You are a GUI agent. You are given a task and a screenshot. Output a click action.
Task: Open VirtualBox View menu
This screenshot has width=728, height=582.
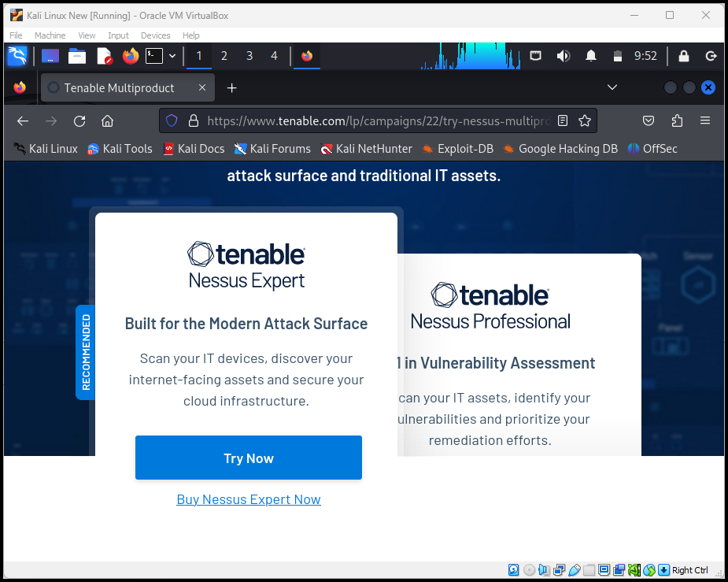pos(87,35)
